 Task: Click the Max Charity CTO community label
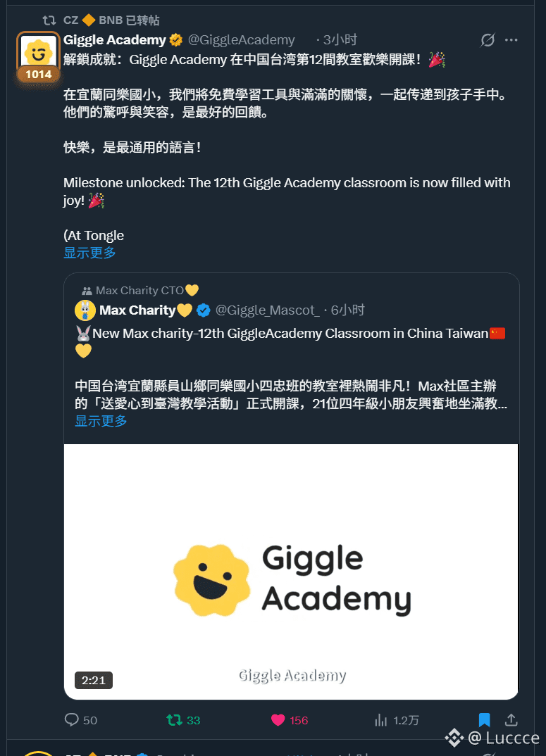pos(140,290)
